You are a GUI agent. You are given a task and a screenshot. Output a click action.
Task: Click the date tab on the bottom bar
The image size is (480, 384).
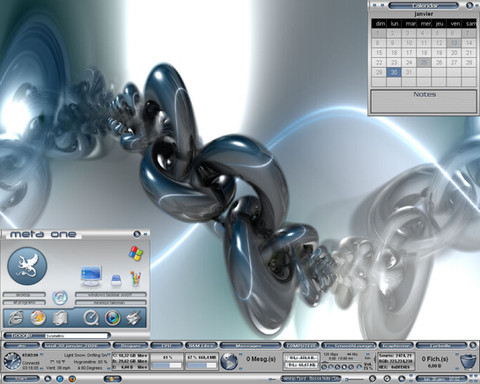[x=76, y=346]
